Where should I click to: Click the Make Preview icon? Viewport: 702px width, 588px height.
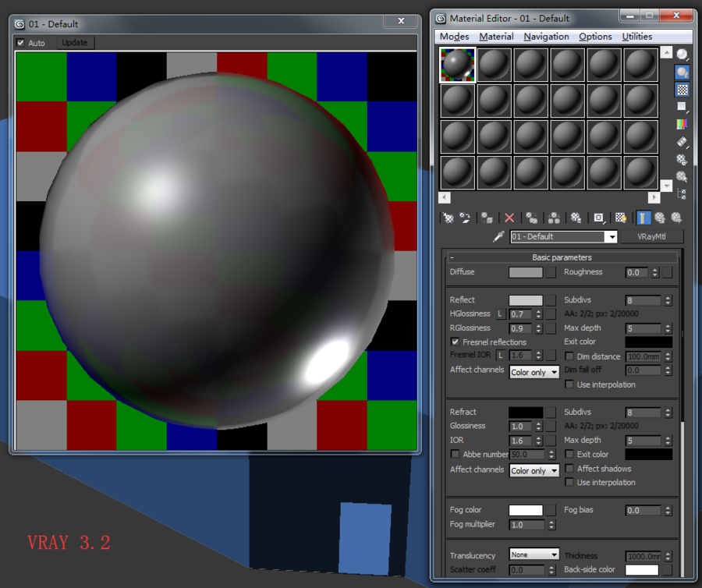(x=682, y=142)
